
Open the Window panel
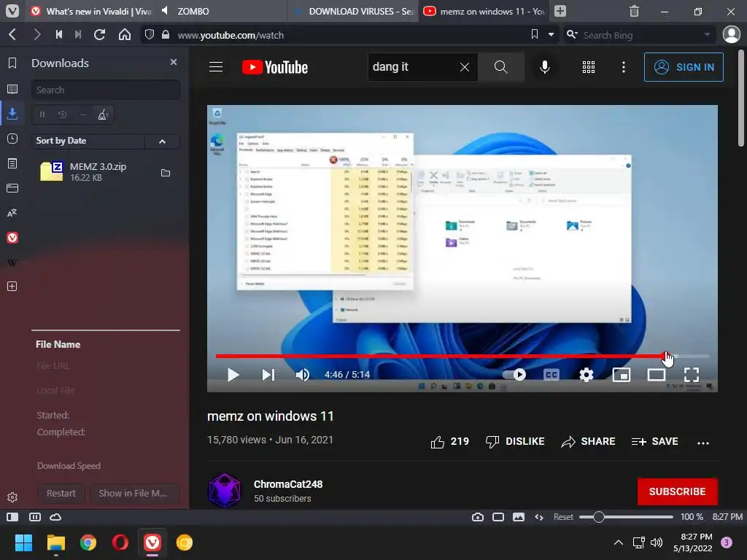(12, 188)
